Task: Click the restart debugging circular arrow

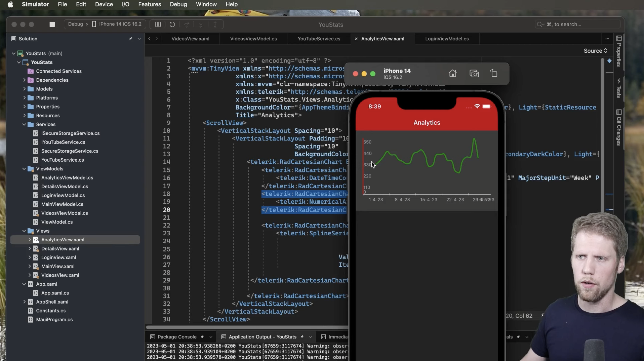Action: [x=172, y=24]
